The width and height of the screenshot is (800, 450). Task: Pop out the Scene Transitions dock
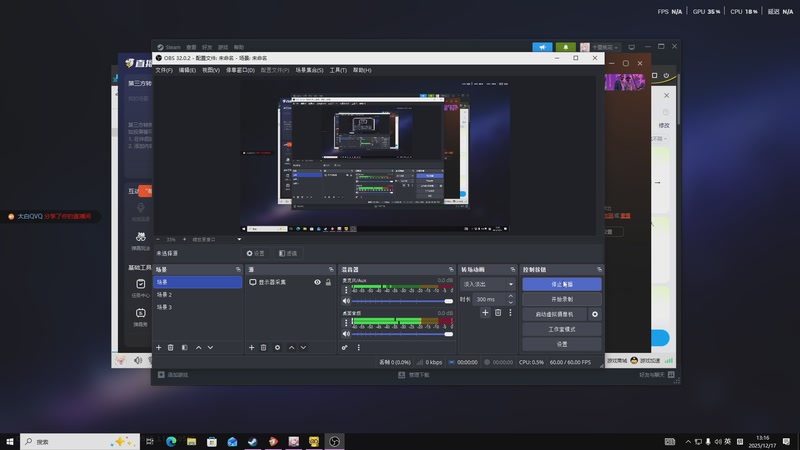pyautogui.click(x=513, y=269)
